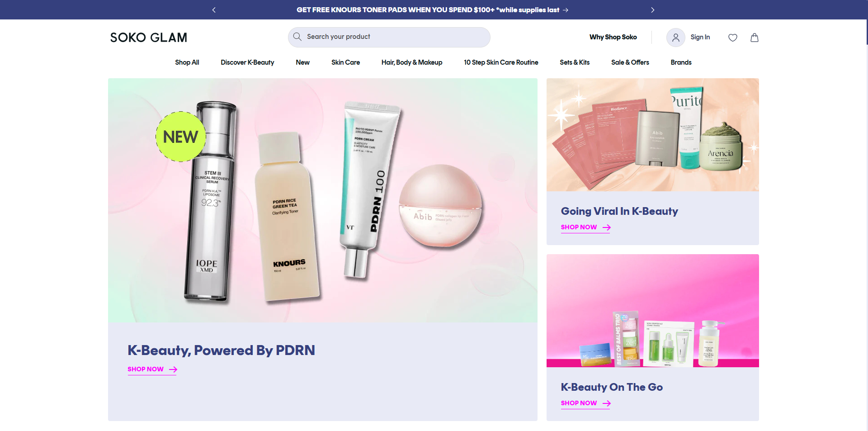Open the wishlist heart icon
Image resolution: width=868 pixels, height=431 pixels.
pyautogui.click(x=733, y=38)
